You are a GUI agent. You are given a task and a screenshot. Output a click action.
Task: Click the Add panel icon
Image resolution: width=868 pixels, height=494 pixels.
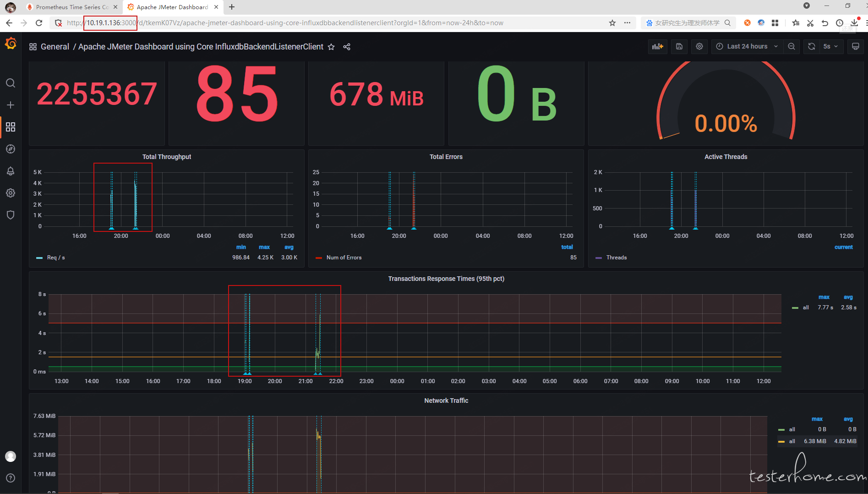(658, 46)
